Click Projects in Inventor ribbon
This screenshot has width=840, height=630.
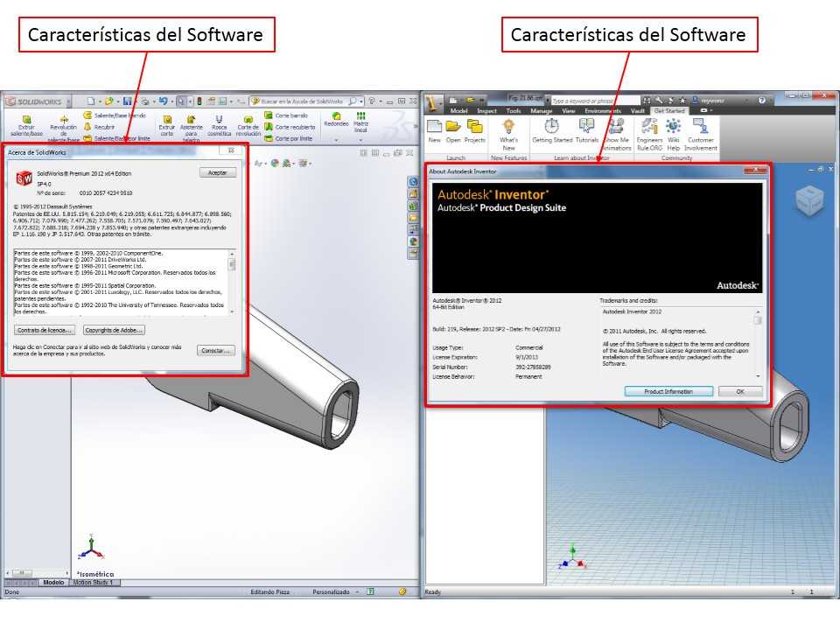pos(474,131)
